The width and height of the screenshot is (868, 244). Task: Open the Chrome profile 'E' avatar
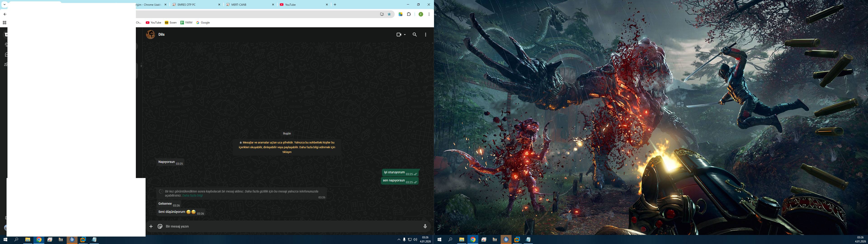click(x=421, y=14)
